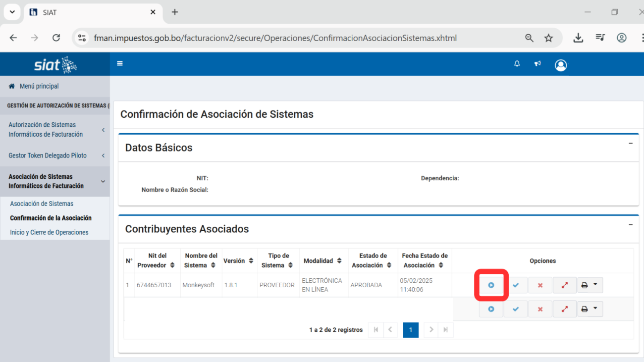Click the notification bell icon
The height and width of the screenshot is (362, 644).
pyautogui.click(x=517, y=64)
